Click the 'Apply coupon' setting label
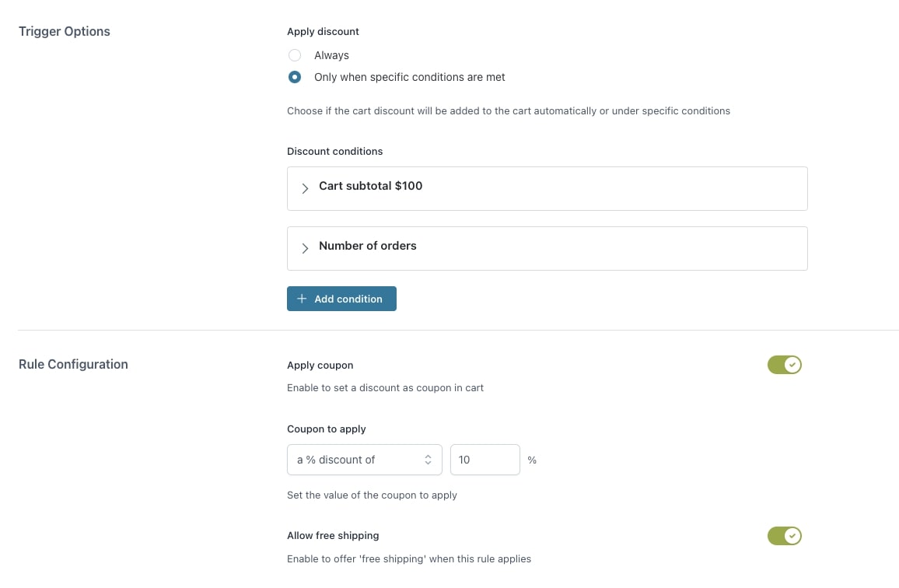Screen dimensions: 899x588 click(x=320, y=365)
